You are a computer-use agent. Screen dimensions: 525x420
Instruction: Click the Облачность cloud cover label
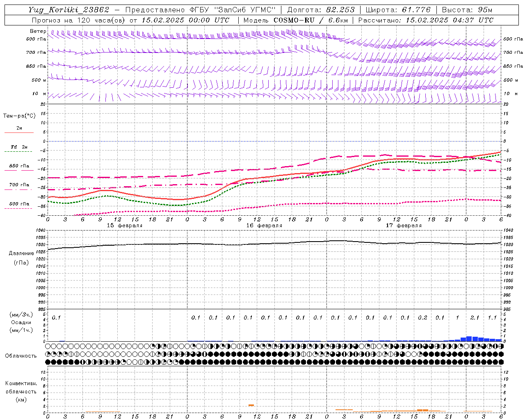point(21,356)
